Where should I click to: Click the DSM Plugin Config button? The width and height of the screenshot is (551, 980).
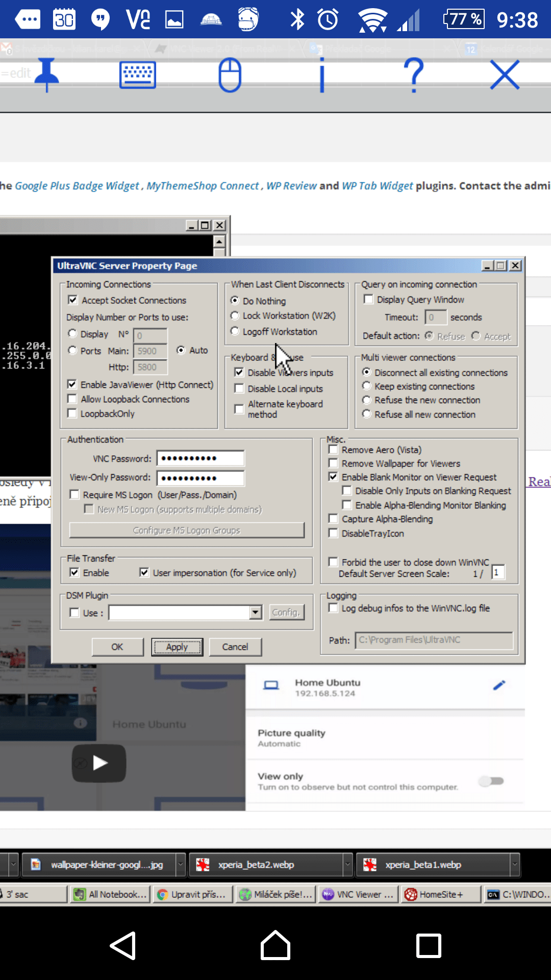[286, 612]
